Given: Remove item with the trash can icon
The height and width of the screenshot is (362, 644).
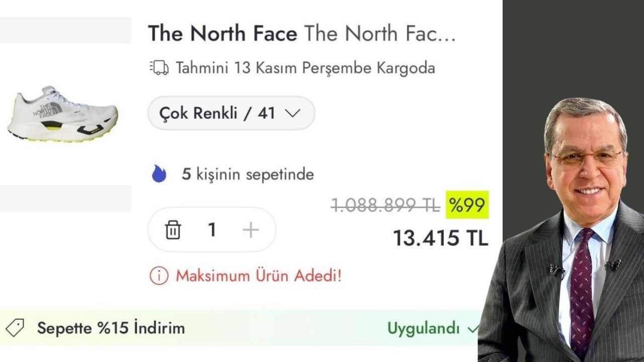Looking at the screenshot, I should click(173, 230).
